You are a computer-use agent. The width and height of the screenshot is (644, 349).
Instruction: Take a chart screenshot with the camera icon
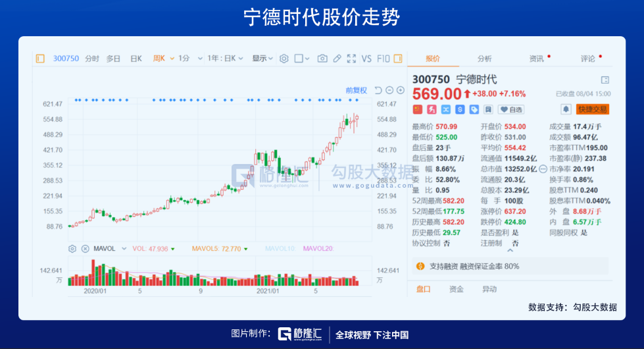322,59
